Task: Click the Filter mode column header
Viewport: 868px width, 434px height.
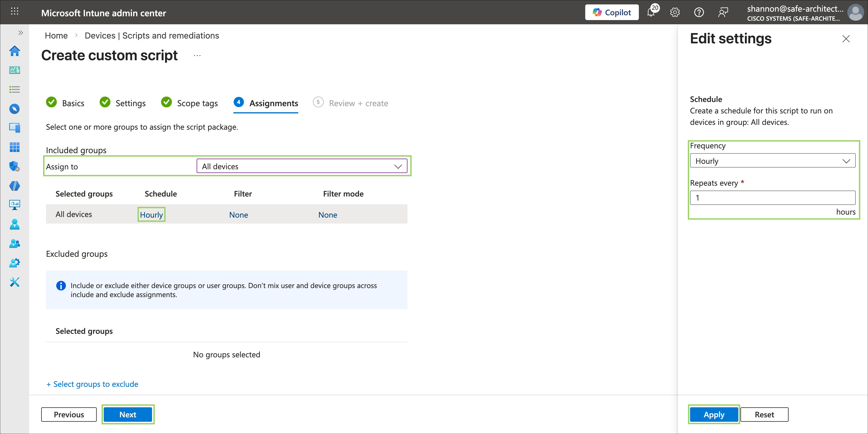Action: [343, 194]
